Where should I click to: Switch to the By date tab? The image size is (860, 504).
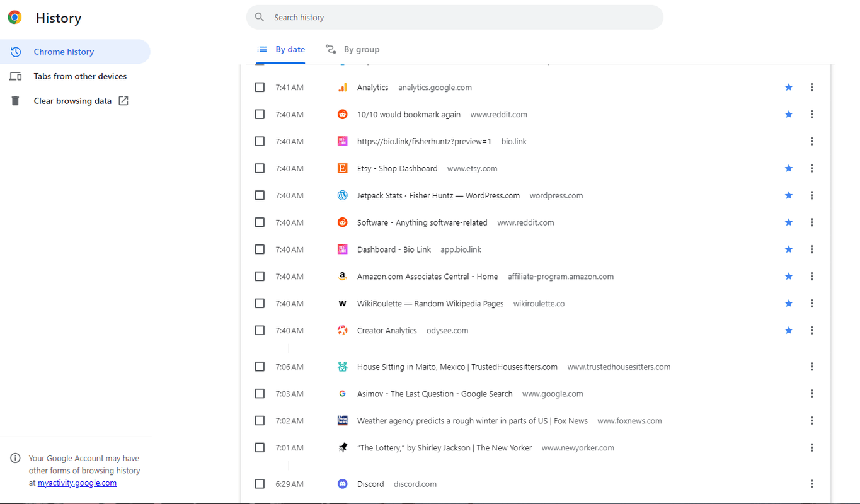tap(281, 49)
